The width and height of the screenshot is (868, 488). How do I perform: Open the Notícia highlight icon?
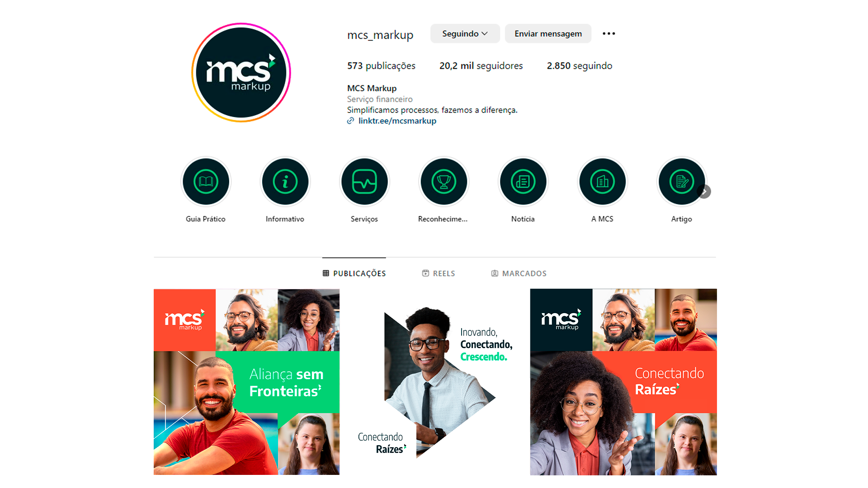pos(523,182)
